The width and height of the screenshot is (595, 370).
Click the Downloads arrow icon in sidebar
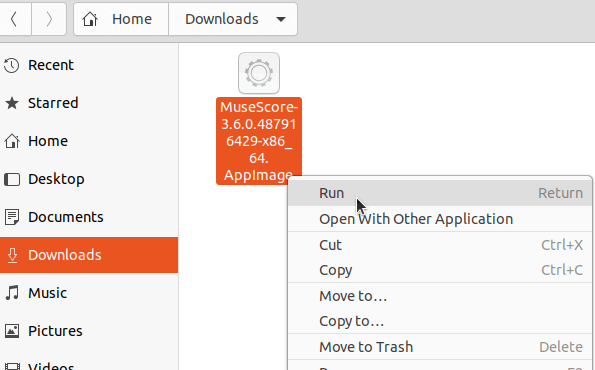tap(12, 255)
